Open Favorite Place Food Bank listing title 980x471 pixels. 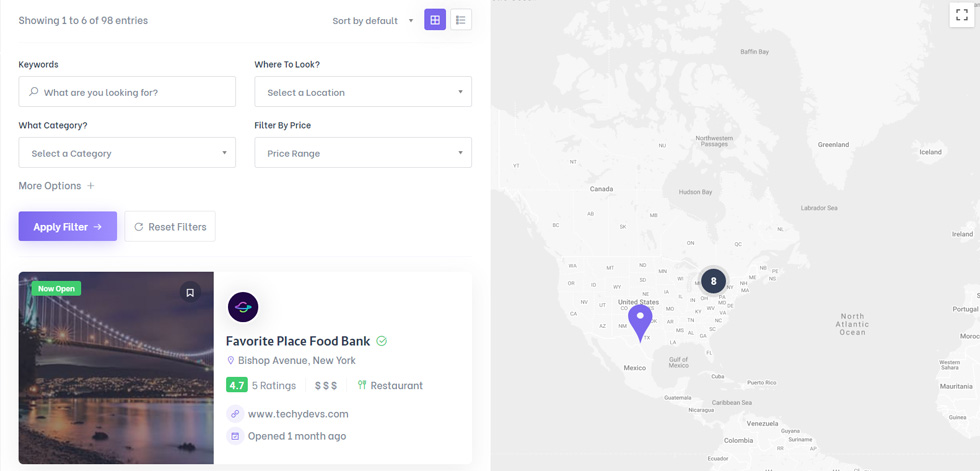pyautogui.click(x=298, y=341)
